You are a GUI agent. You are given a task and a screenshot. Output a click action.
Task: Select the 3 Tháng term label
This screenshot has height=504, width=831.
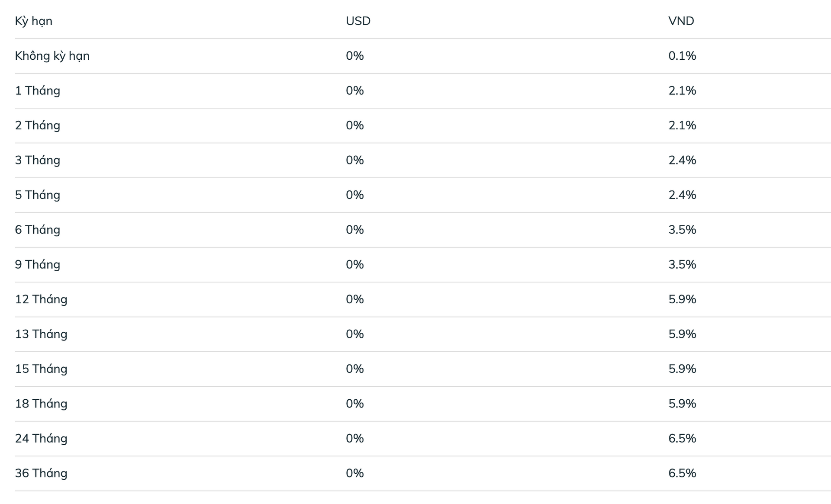(38, 160)
